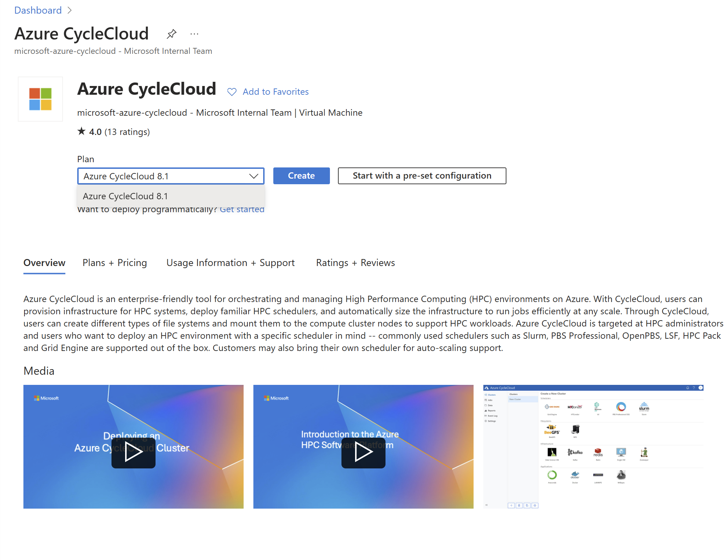Click the Get started link
Screen dimensions: 728x560
pos(242,209)
